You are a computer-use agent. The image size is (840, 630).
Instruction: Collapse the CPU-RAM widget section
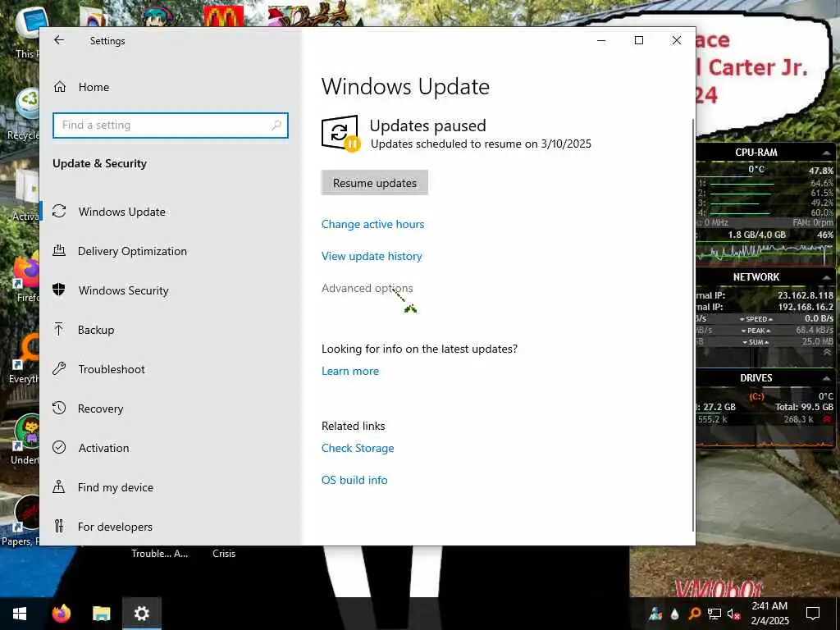826,153
